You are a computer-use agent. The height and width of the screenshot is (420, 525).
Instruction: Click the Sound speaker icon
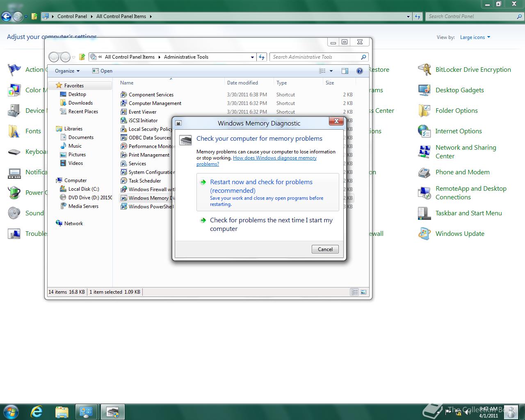coord(14,213)
